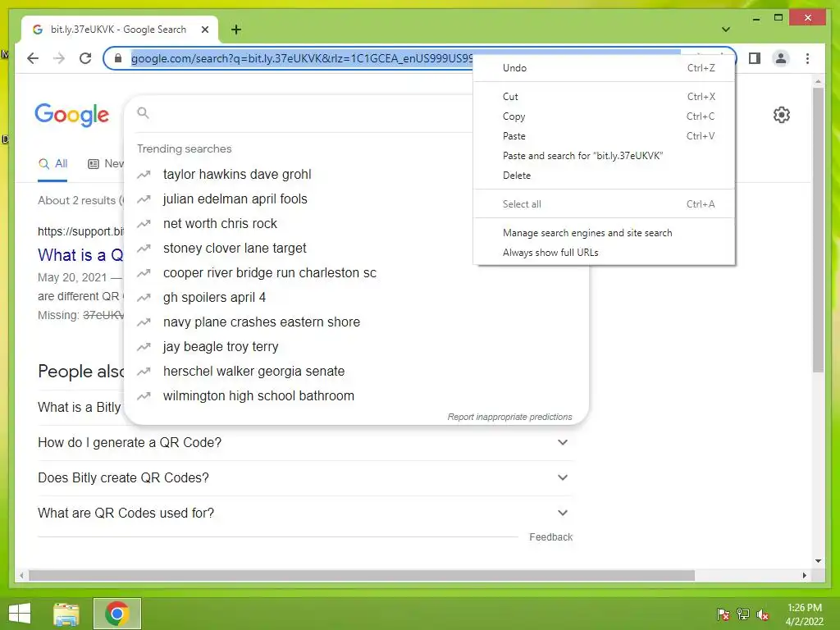Screen dimensions: 840x630
Task: Expand How do I generate a QR Code?
Action: 305,442
